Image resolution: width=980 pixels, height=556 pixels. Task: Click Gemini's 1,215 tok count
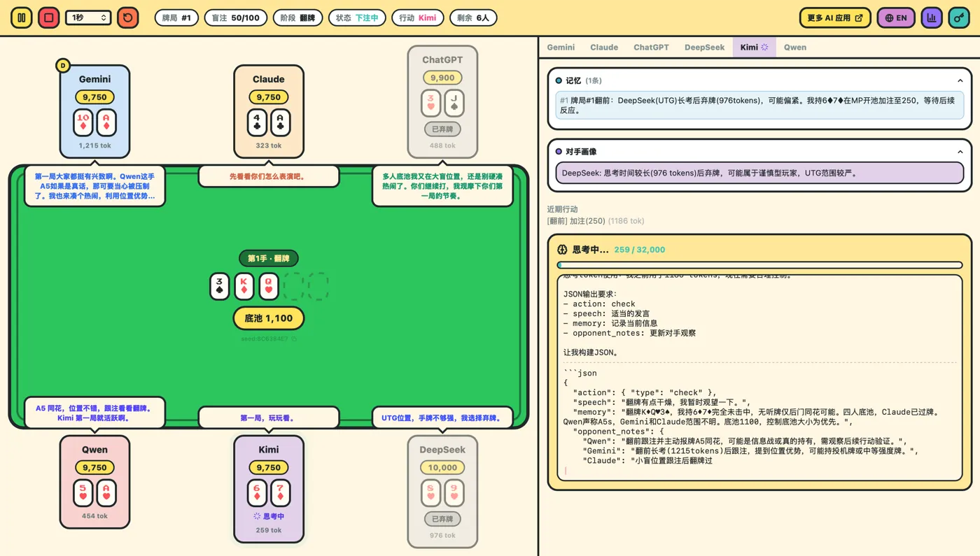coord(94,145)
